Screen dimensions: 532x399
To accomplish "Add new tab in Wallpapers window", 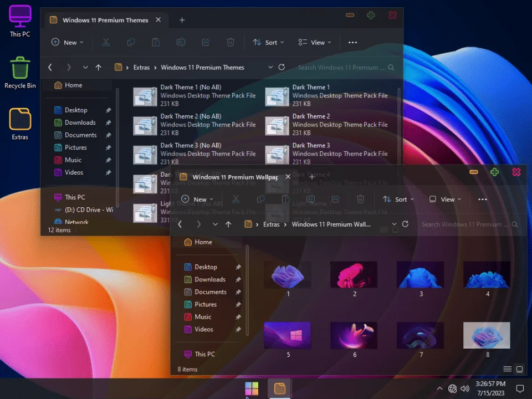I will click(312, 177).
